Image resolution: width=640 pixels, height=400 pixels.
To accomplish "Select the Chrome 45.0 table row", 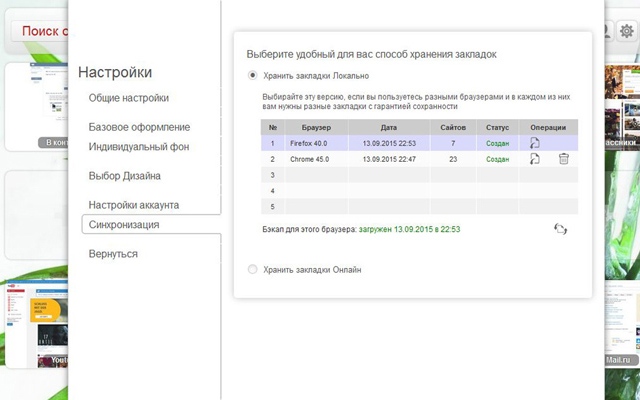I will (x=400, y=159).
